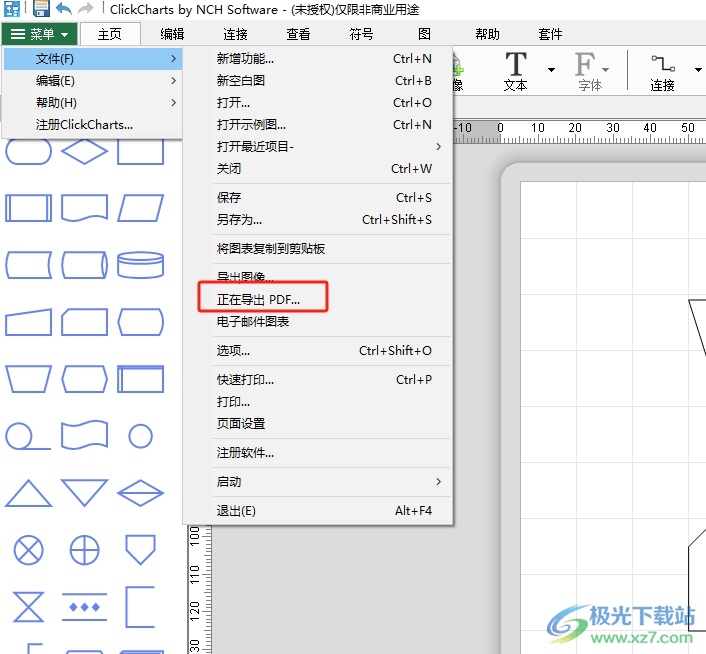706x654 pixels.
Task: Switch to the 查看 tab
Action: (298, 34)
